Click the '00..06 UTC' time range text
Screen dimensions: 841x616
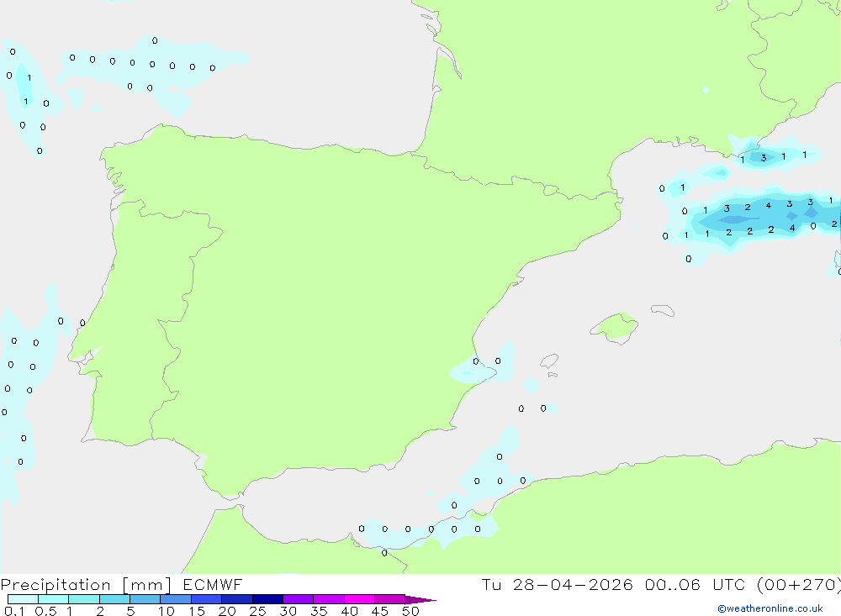click(x=696, y=585)
